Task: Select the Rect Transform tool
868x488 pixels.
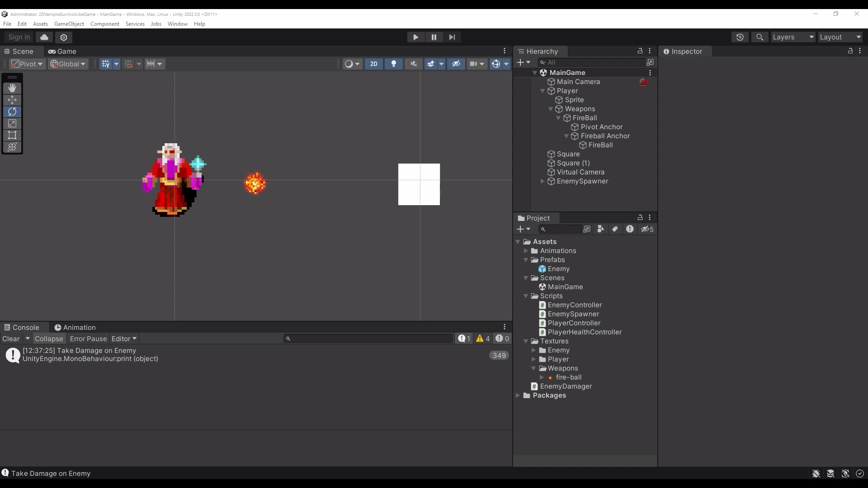Action: coord(12,135)
